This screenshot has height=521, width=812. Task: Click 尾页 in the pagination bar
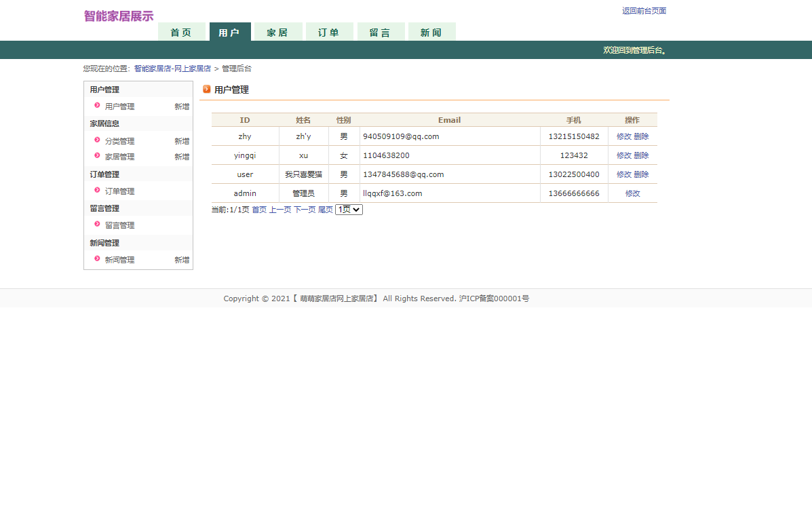[x=325, y=210]
